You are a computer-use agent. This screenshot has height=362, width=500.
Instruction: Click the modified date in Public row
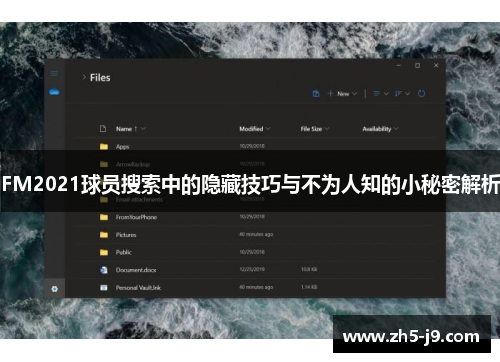(x=252, y=252)
